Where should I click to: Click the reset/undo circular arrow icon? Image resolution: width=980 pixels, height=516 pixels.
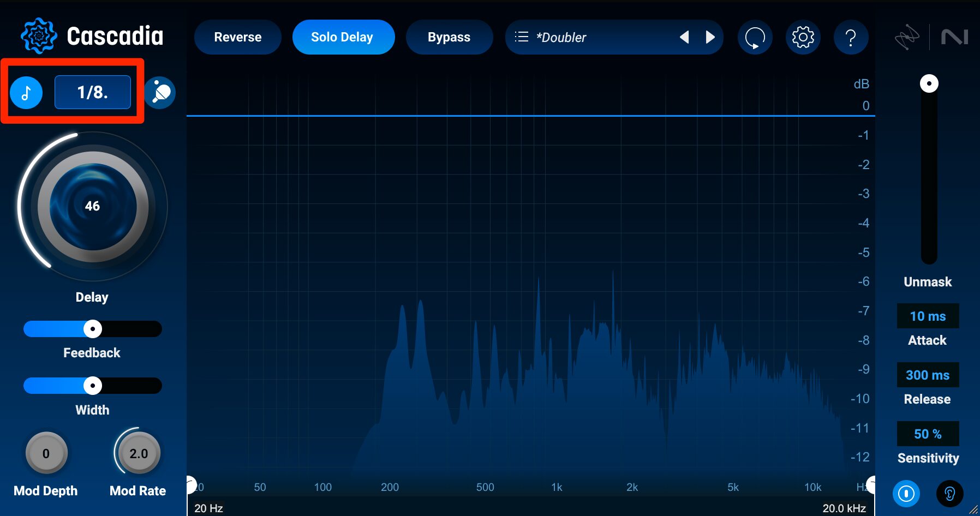755,38
